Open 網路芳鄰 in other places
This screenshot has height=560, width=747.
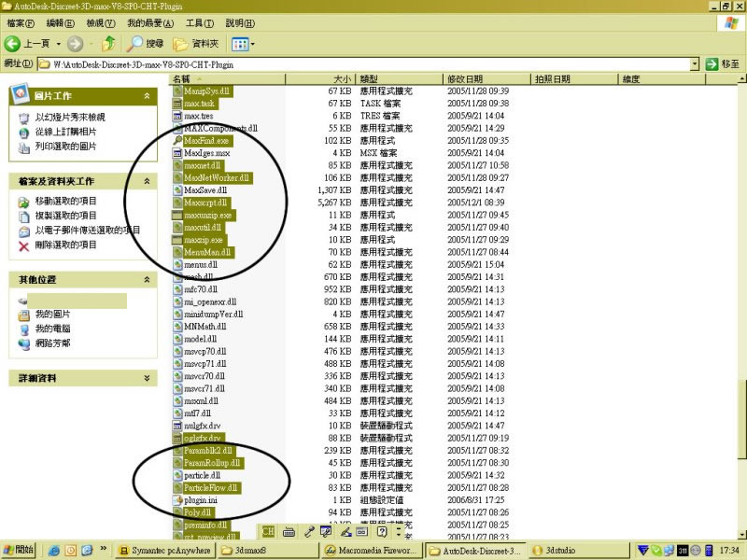point(52,343)
